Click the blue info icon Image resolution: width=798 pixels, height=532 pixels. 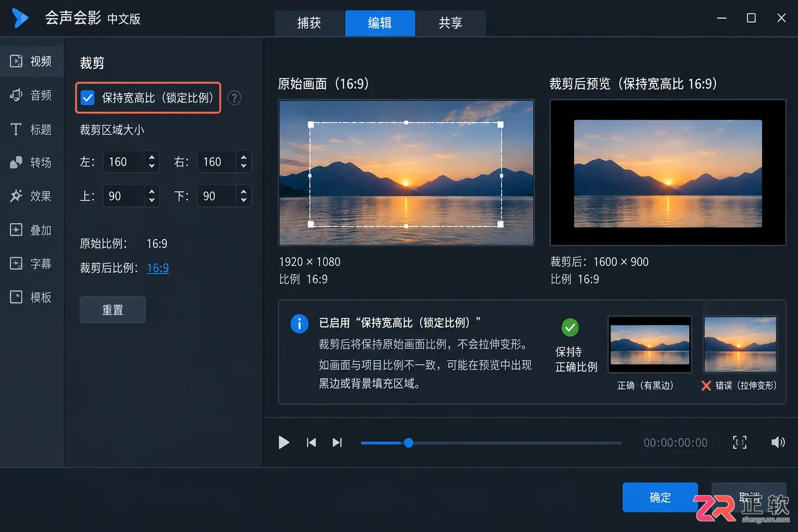(299, 324)
